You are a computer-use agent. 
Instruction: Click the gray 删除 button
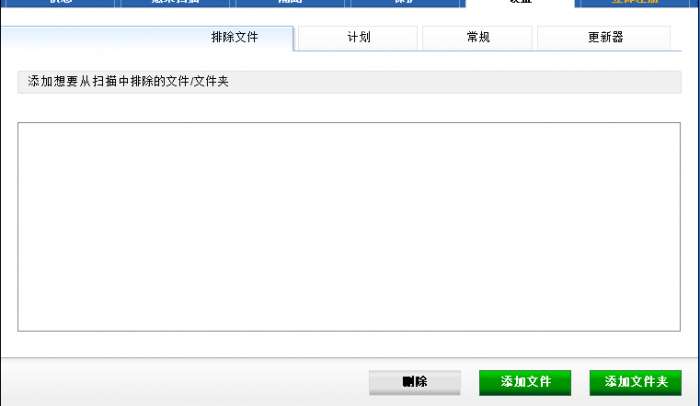pyautogui.click(x=415, y=382)
